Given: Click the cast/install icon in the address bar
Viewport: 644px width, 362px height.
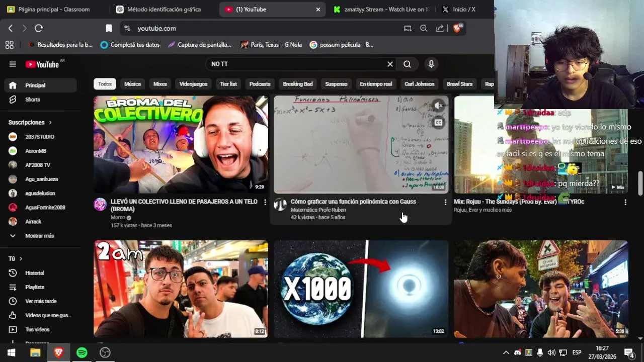Looking at the screenshot, I should tap(408, 29).
